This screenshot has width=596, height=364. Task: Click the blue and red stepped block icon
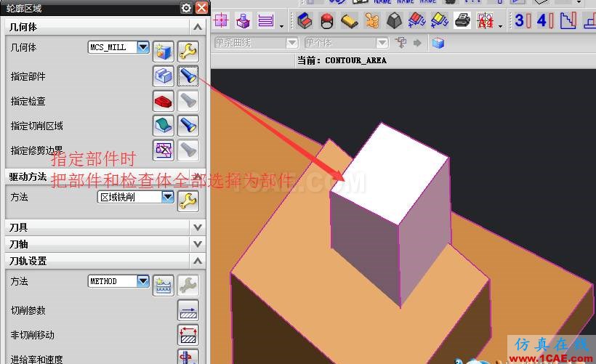tap(305, 20)
